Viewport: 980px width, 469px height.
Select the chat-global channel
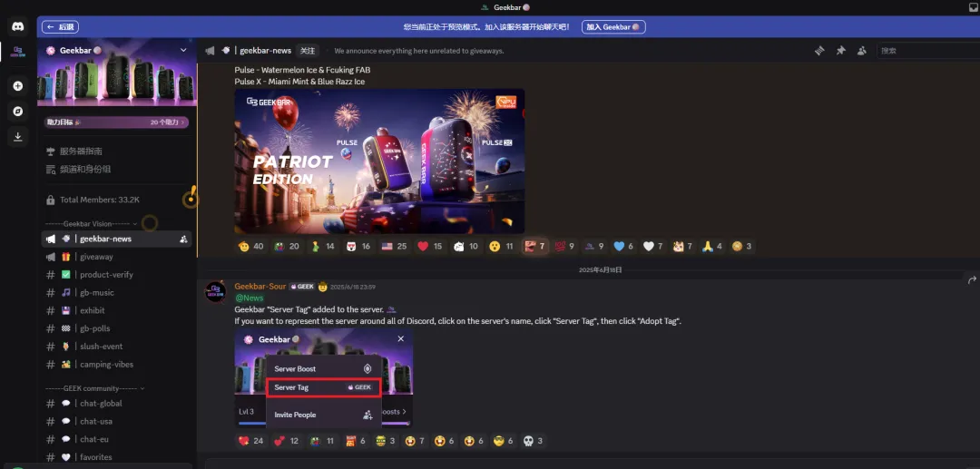coord(116,404)
